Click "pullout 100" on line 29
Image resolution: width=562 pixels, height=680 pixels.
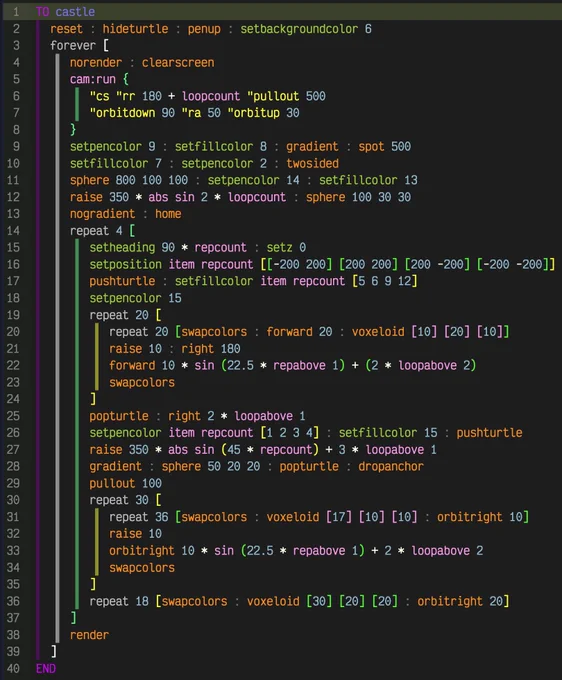pyautogui.click(x=125, y=484)
